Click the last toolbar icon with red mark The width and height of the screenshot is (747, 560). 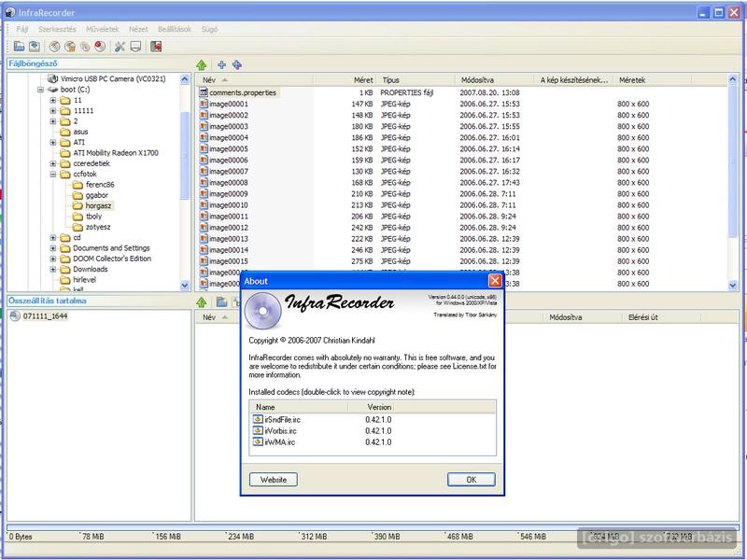156,46
